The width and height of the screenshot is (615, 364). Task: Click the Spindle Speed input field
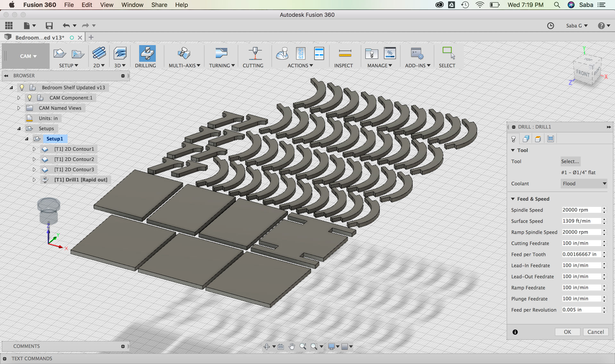tap(581, 210)
